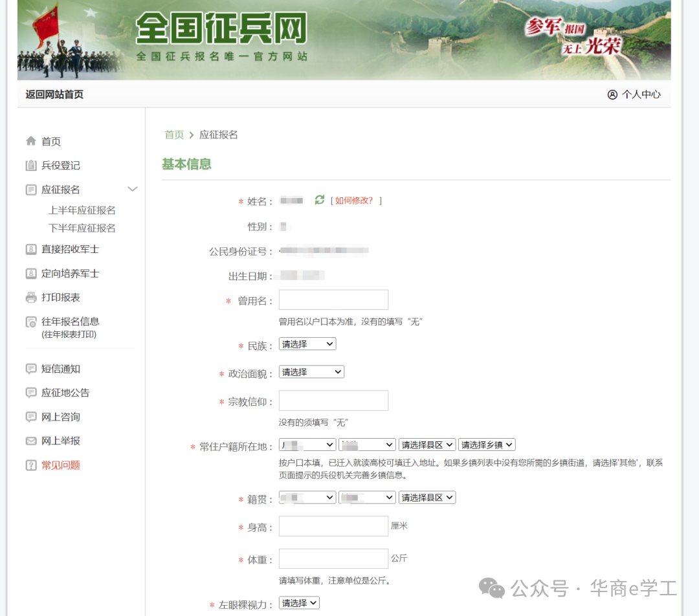Image resolution: width=699 pixels, height=616 pixels.
Task: Open 下半年应征报名 submenu item
Action: [82, 228]
